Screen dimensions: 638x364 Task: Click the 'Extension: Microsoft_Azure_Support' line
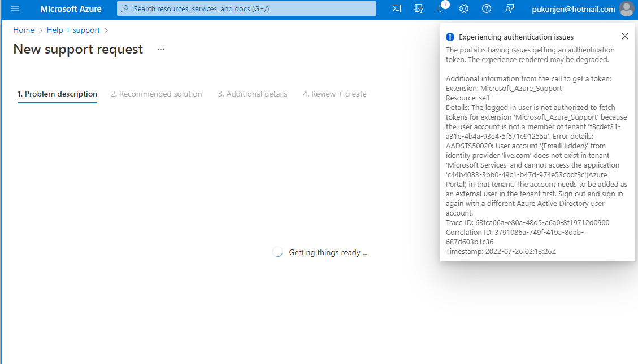tap(504, 88)
